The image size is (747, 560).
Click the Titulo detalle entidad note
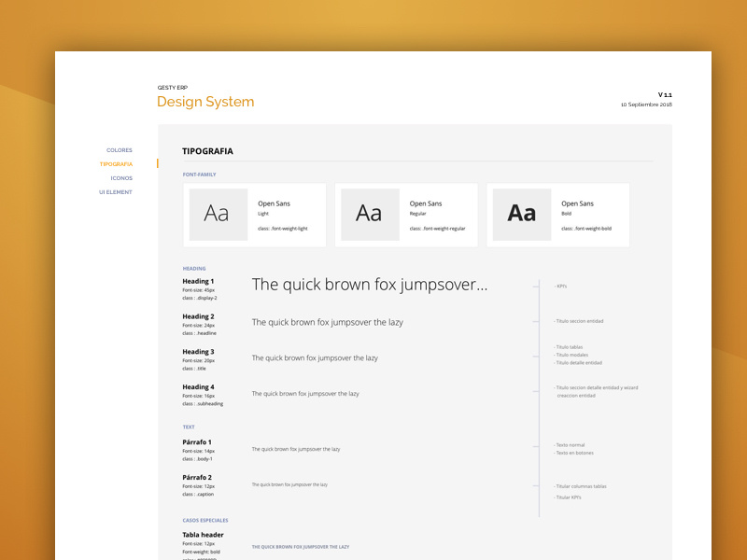pyautogui.click(x=578, y=363)
